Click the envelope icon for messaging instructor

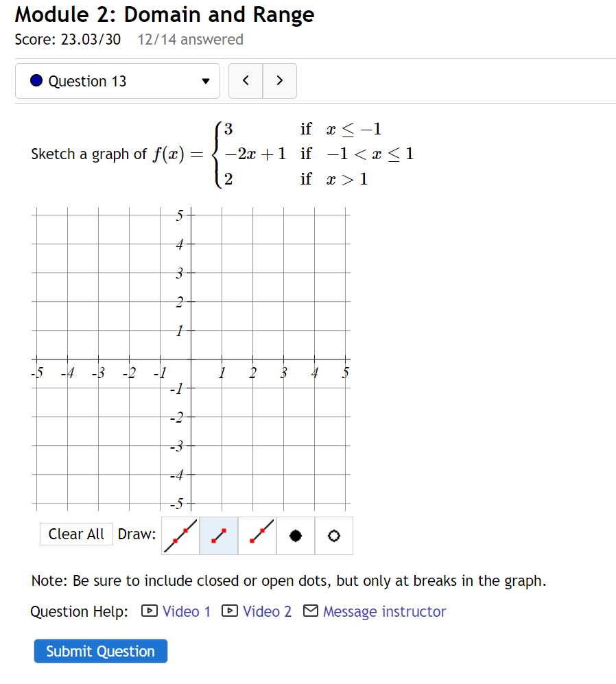311,611
